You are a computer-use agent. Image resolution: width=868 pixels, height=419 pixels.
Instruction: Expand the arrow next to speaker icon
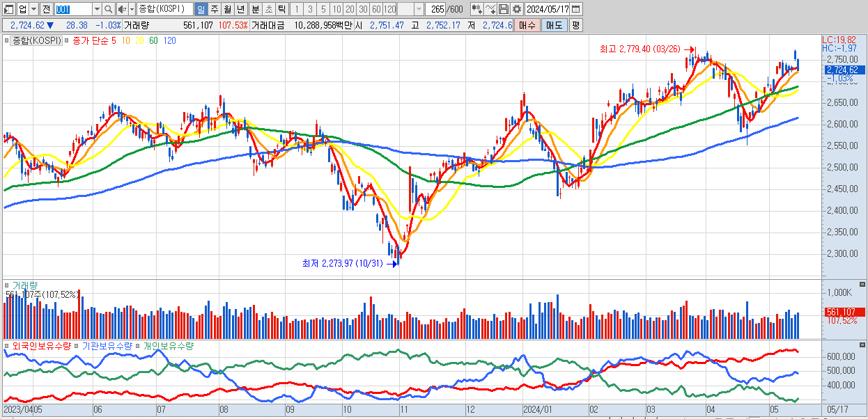tap(132, 9)
